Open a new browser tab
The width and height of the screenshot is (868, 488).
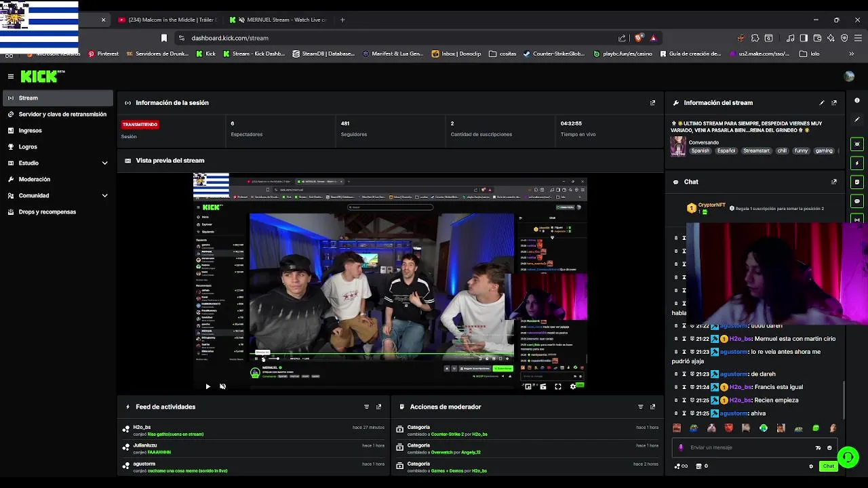(342, 20)
